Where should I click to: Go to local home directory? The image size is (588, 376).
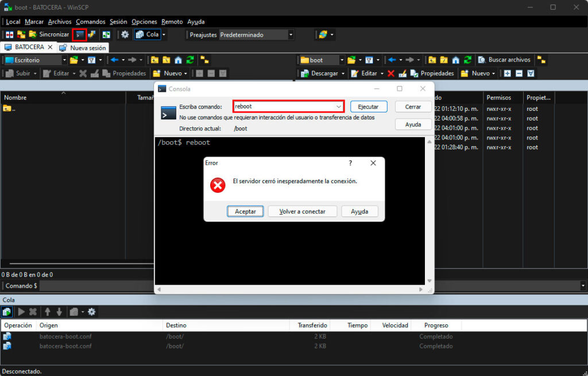pyautogui.click(x=178, y=60)
